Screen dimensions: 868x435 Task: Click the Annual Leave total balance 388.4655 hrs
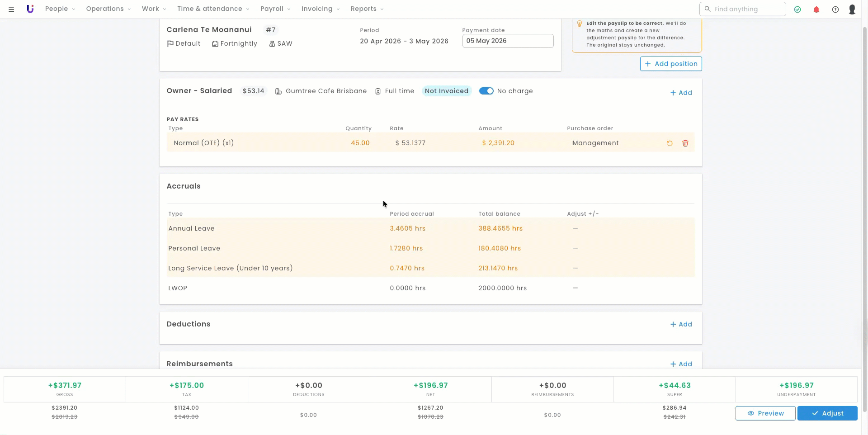(500, 228)
